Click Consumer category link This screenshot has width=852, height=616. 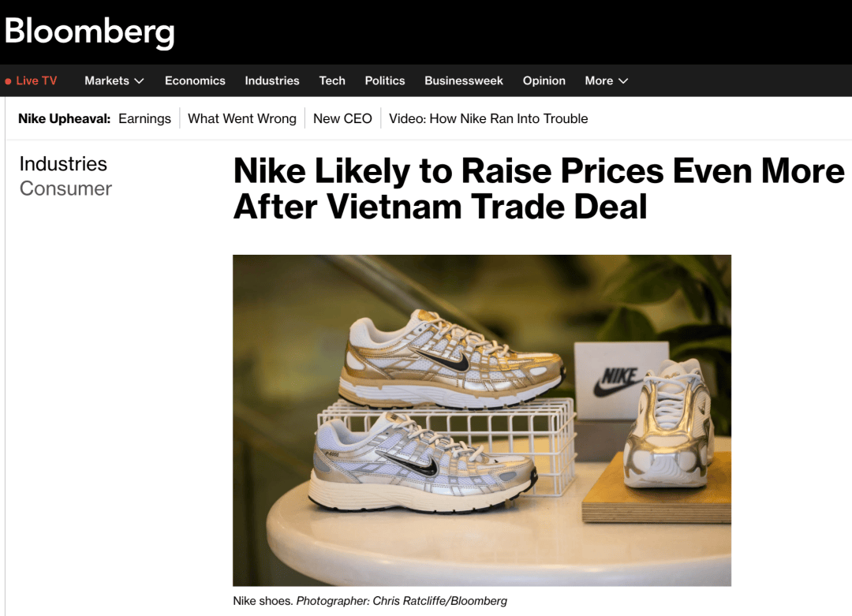tap(65, 189)
